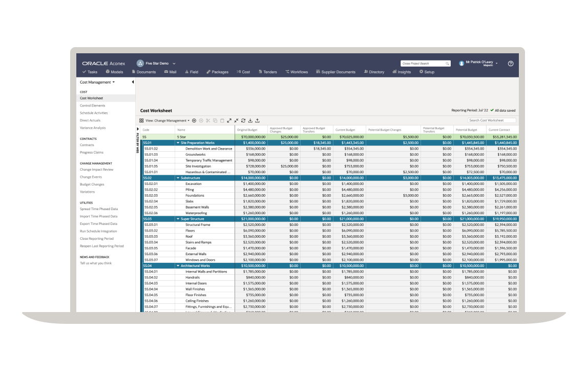Export the worksheet using the download icon

point(250,120)
